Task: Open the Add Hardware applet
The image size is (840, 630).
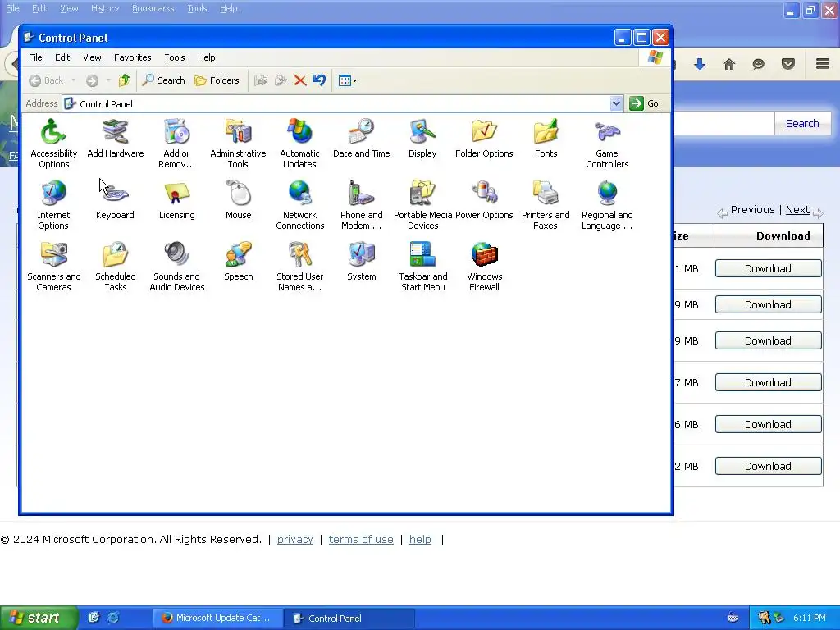Action: pos(115,138)
